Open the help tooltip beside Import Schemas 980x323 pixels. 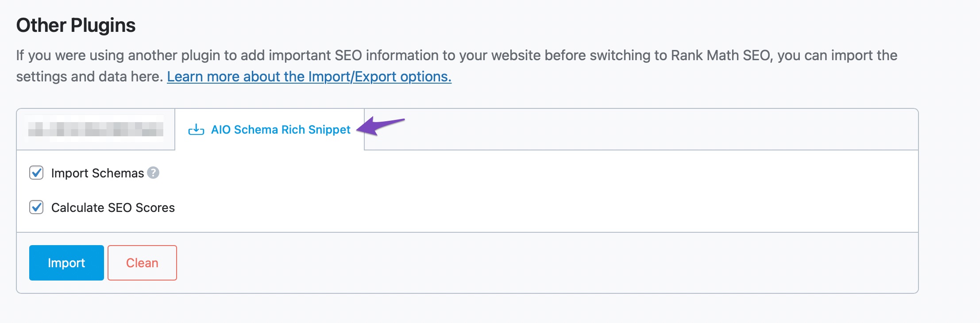[153, 173]
